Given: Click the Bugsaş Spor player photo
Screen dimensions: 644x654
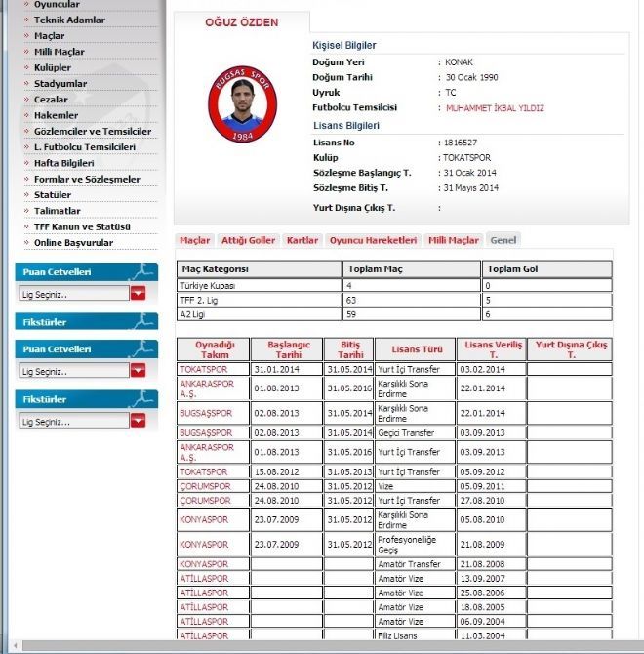Looking at the screenshot, I should pyautogui.click(x=242, y=103).
